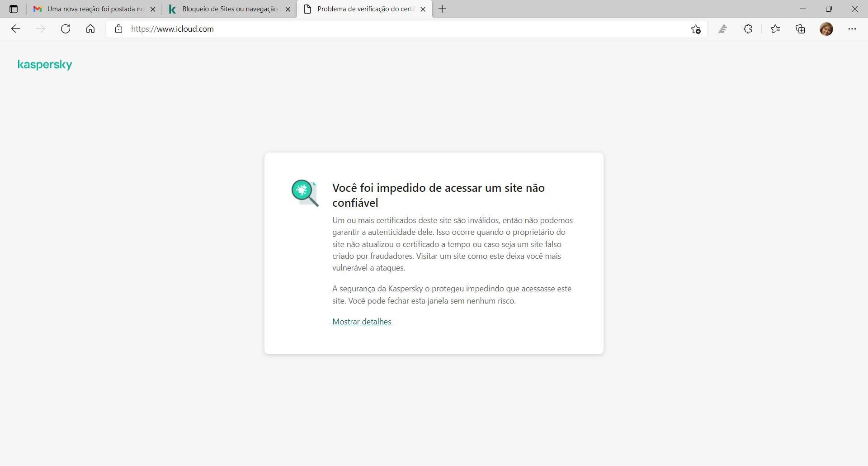Click the Kaspersky logo
868x466 pixels.
tap(45, 65)
